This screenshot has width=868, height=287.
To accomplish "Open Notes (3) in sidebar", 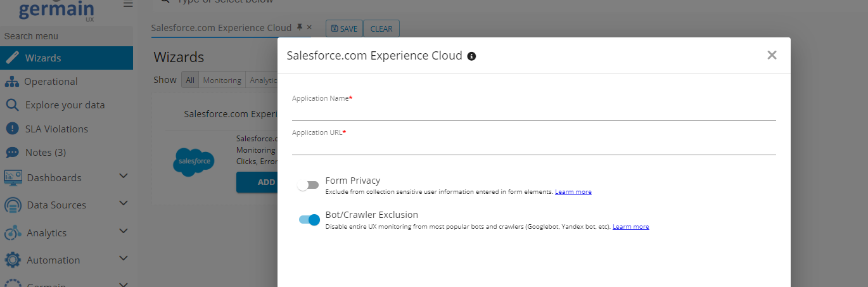I will click(x=45, y=152).
